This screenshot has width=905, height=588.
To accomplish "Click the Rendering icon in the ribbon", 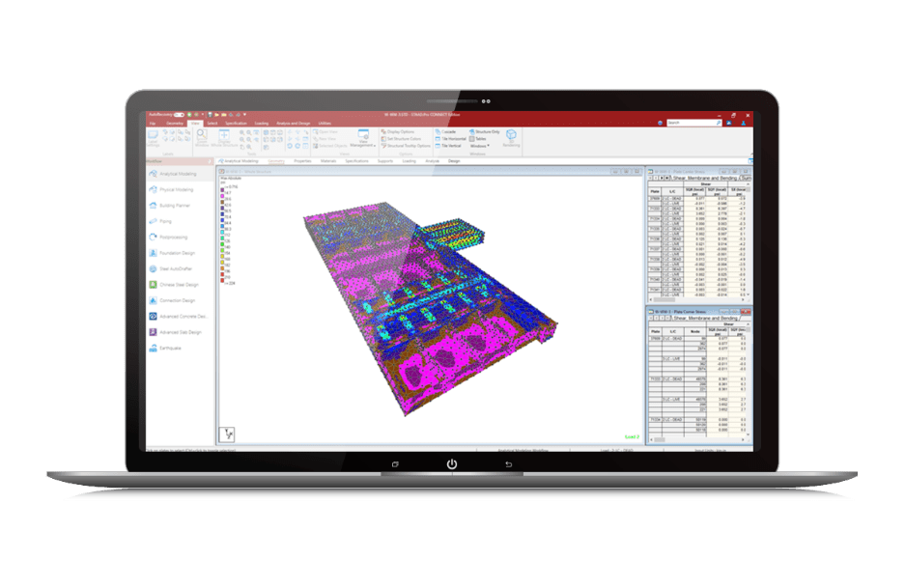I will click(511, 138).
